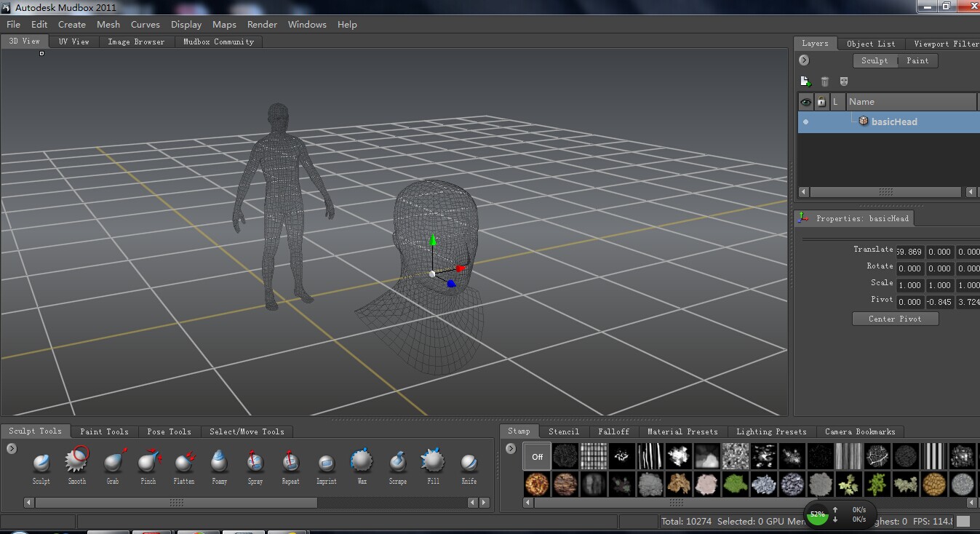This screenshot has height=534, width=980.
Task: Select the vertical stripes stamp thumbnail
Action: [933, 457]
